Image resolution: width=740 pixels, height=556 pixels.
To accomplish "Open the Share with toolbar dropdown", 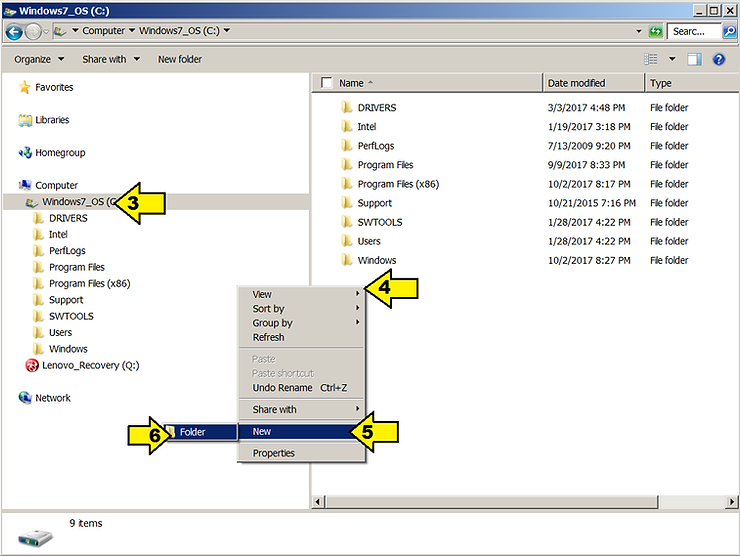I will [110, 60].
